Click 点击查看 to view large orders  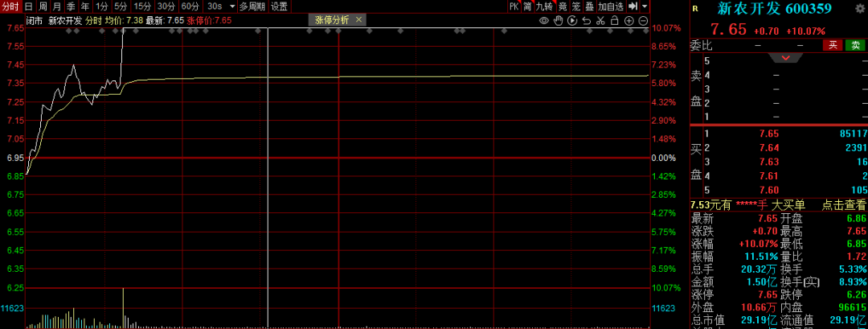pyautogui.click(x=844, y=205)
